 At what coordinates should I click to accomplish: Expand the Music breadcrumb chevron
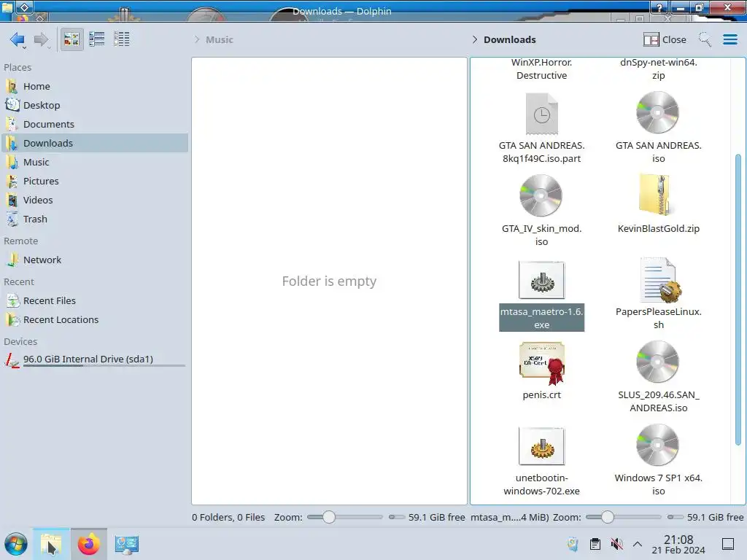[197, 39]
